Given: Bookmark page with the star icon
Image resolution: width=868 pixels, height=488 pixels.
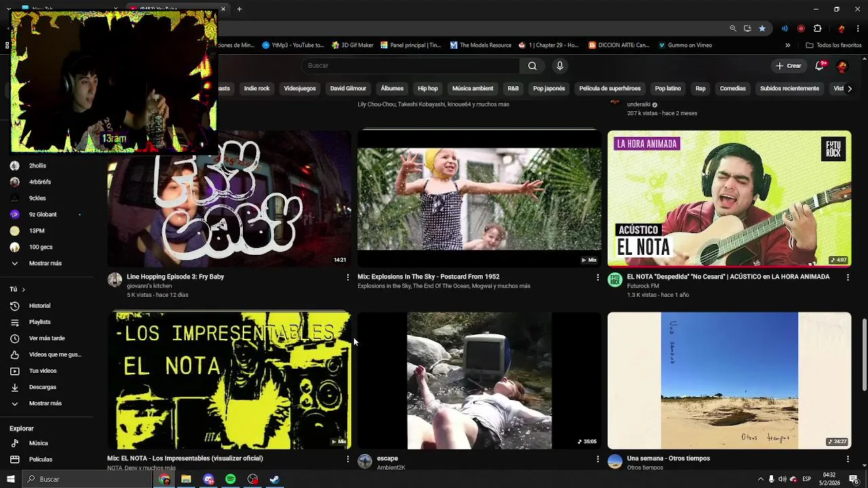Looking at the screenshot, I should 762,28.
